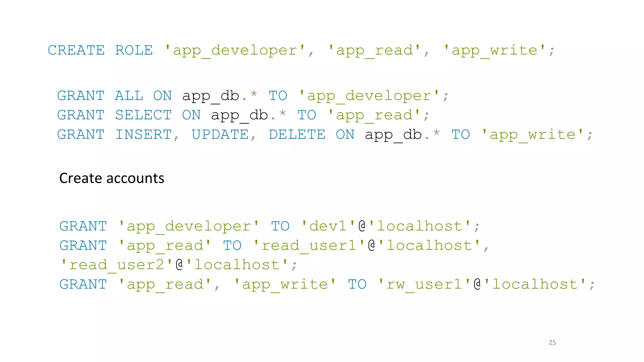Click 'app_developer' in the GRANT ALL line

pyautogui.click(x=369, y=96)
